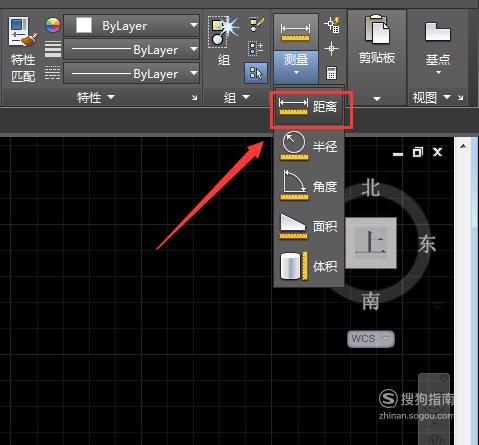Select 角度 from the measure menu
This screenshot has height=445, width=479.
tap(309, 186)
